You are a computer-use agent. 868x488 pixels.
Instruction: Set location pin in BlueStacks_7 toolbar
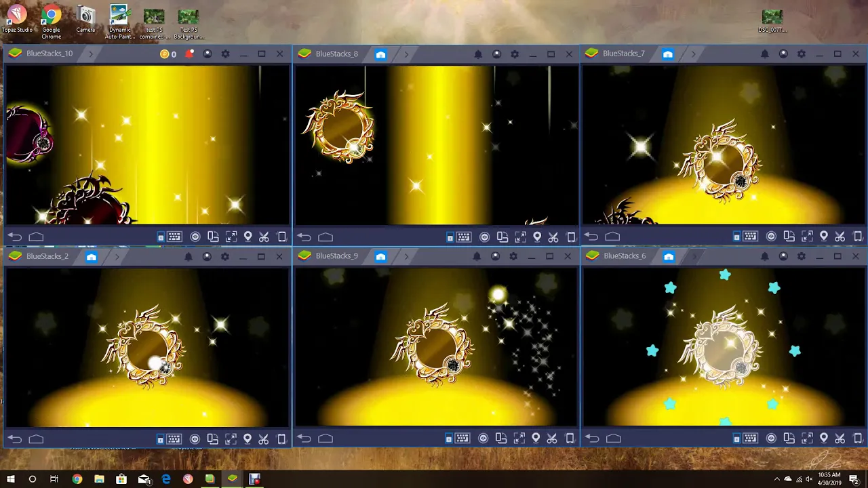tap(824, 237)
